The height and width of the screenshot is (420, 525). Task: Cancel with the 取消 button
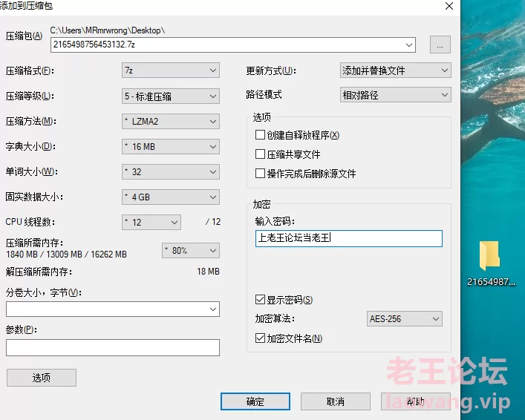click(x=336, y=401)
